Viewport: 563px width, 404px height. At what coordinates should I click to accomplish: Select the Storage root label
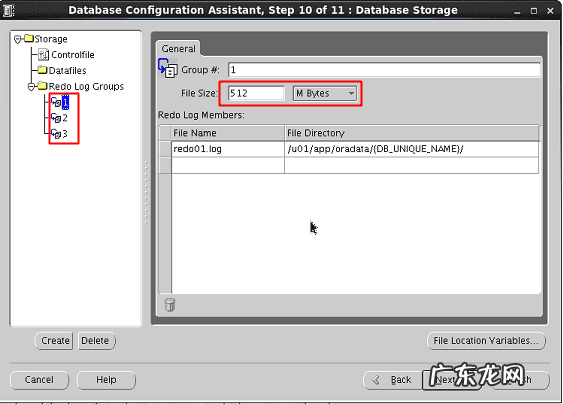51,39
